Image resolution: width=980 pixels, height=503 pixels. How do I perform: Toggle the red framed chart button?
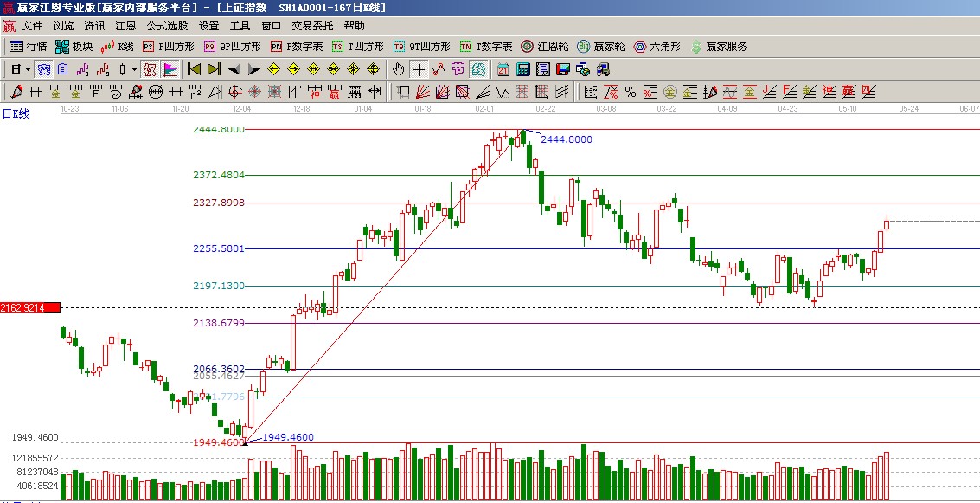[149, 69]
